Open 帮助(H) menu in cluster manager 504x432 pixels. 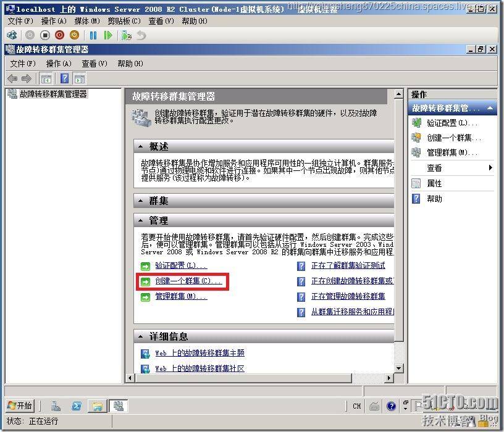(x=130, y=64)
